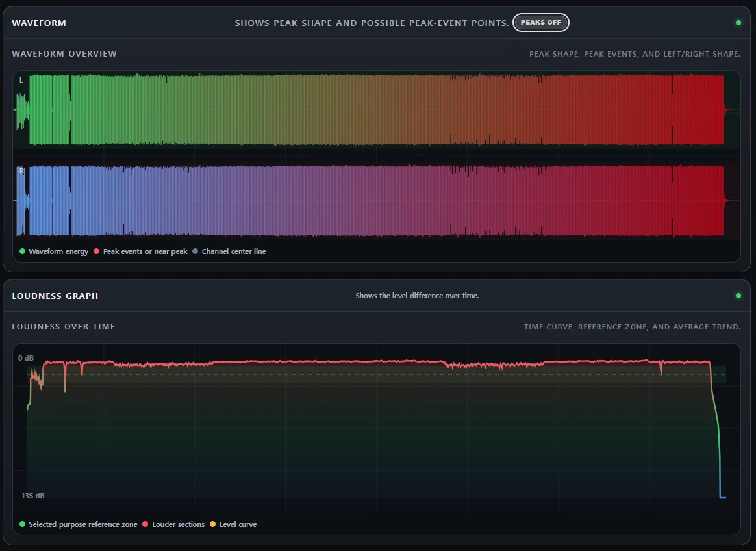The width and height of the screenshot is (756, 551).
Task: Click the green status dot in Waveform header
Action: pyautogui.click(x=738, y=23)
